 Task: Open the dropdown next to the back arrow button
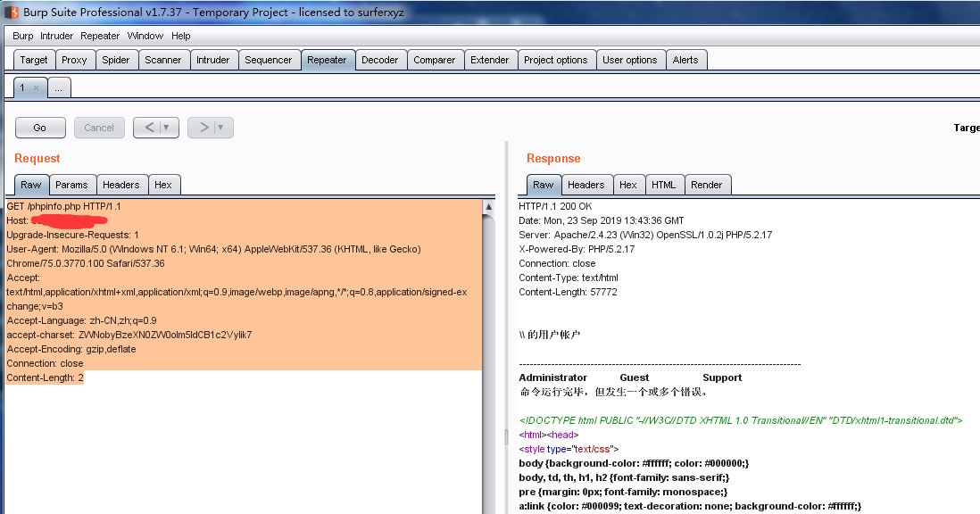[x=165, y=127]
